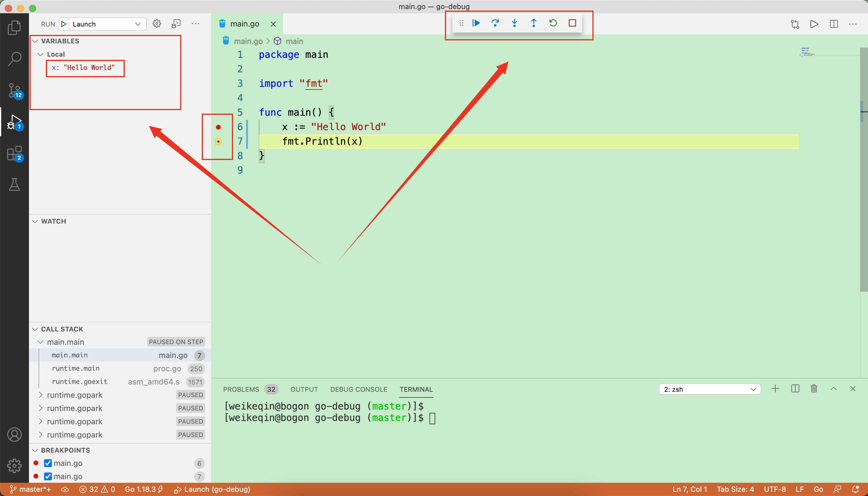Screen dimensions: 868x496
Task: Click the editor minimap
Action: pyautogui.click(x=830, y=53)
